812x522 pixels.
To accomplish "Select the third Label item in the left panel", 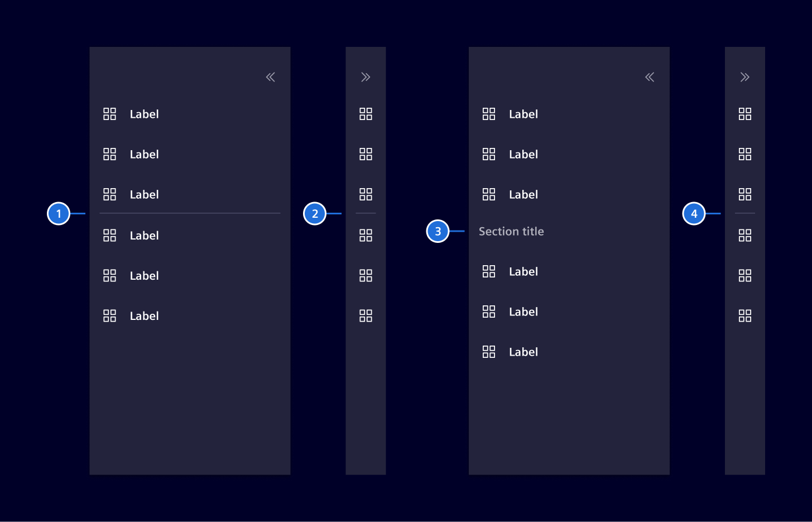I will click(144, 194).
